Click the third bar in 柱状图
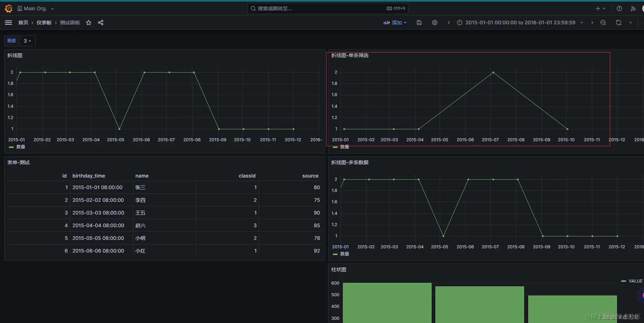 [x=573, y=309]
